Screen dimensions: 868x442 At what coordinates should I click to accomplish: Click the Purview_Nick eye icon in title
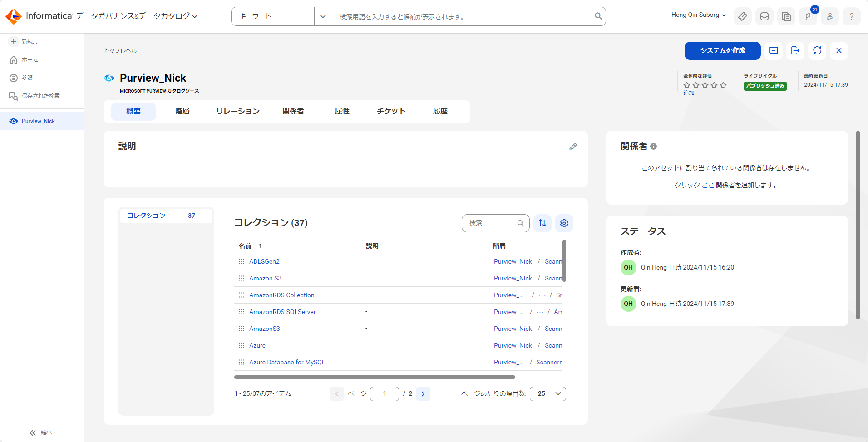[x=109, y=78]
